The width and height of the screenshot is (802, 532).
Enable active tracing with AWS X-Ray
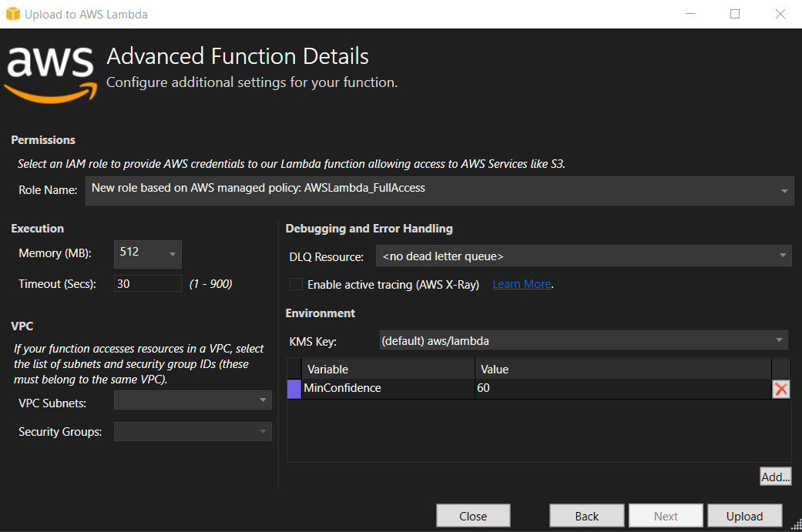point(296,284)
